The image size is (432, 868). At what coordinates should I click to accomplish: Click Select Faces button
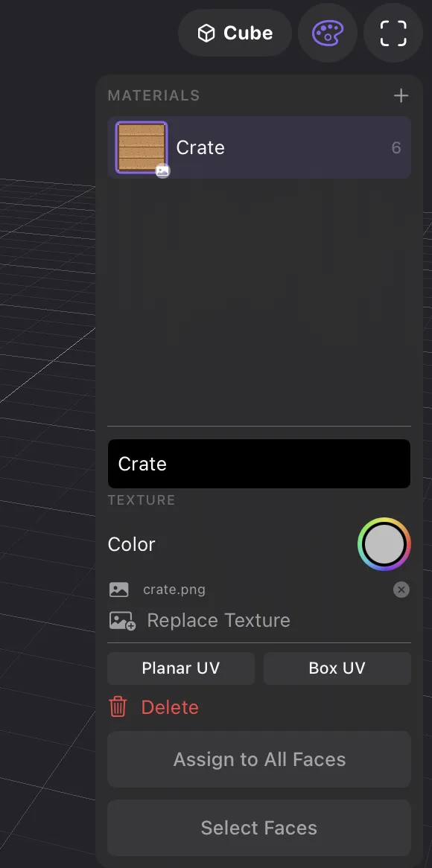pyautogui.click(x=259, y=828)
